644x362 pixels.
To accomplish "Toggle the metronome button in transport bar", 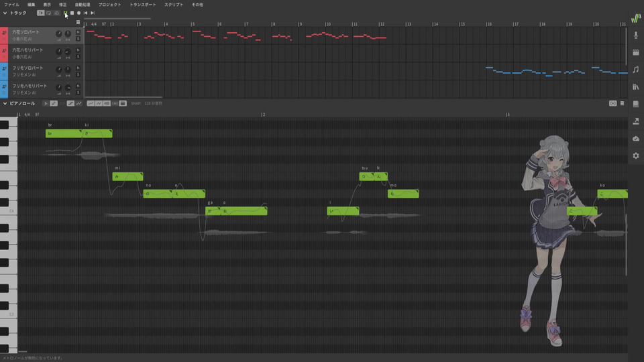I will coord(56,13).
